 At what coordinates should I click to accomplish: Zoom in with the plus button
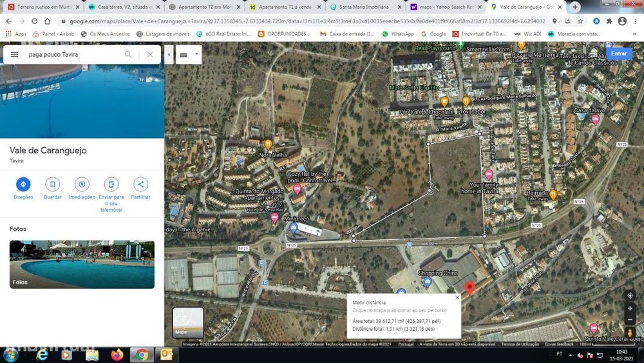pyautogui.click(x=630, y=308)
